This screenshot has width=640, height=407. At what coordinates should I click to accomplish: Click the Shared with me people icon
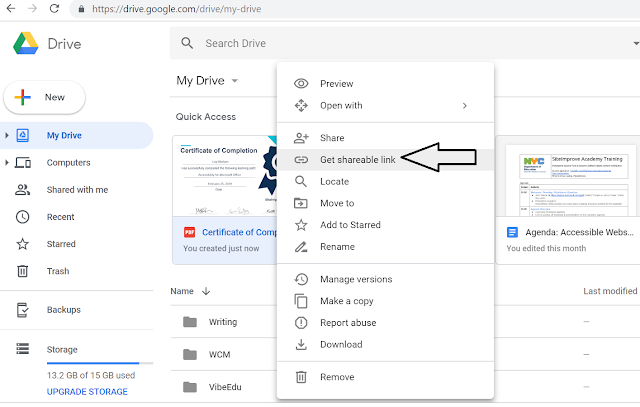tap(22, 190)
